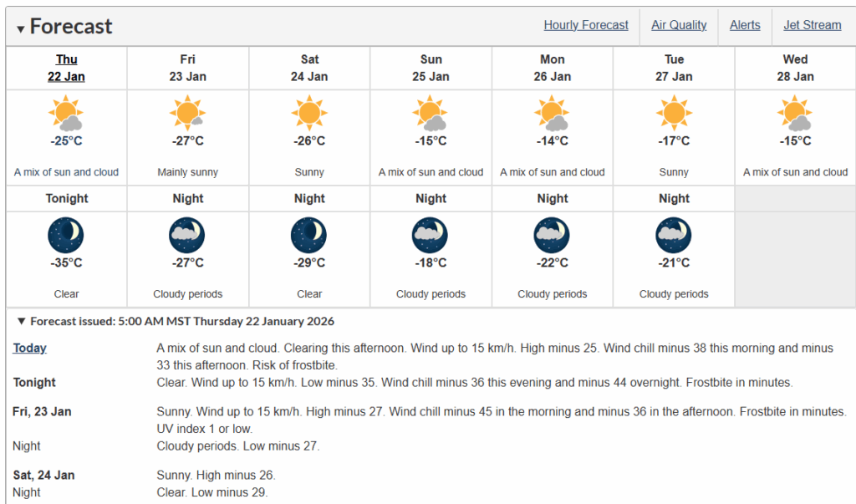Click Thursday's sun and cloud weather icon
Viewport: 856px width, 504px height.
point(66,113)
